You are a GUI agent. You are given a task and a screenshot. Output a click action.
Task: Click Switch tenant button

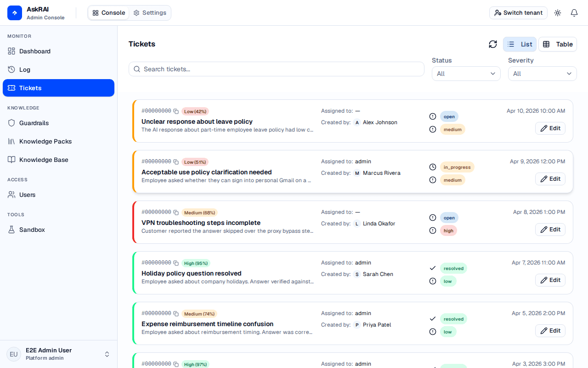pos(518,13)
